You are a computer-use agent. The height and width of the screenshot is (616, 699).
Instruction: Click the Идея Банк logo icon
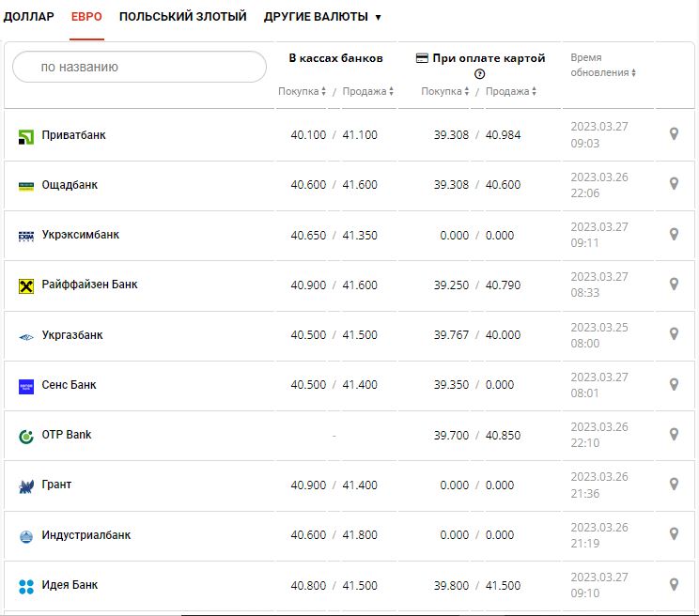point(26,586)
